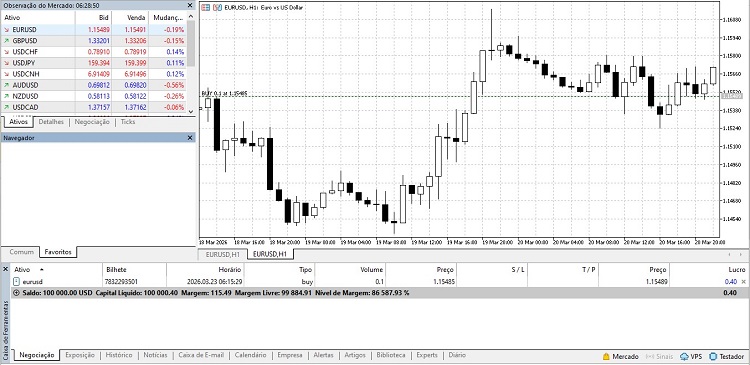750x365 pixels.
Task: Open depth of market icon beside EURUSD title
Action: (217, 8)
